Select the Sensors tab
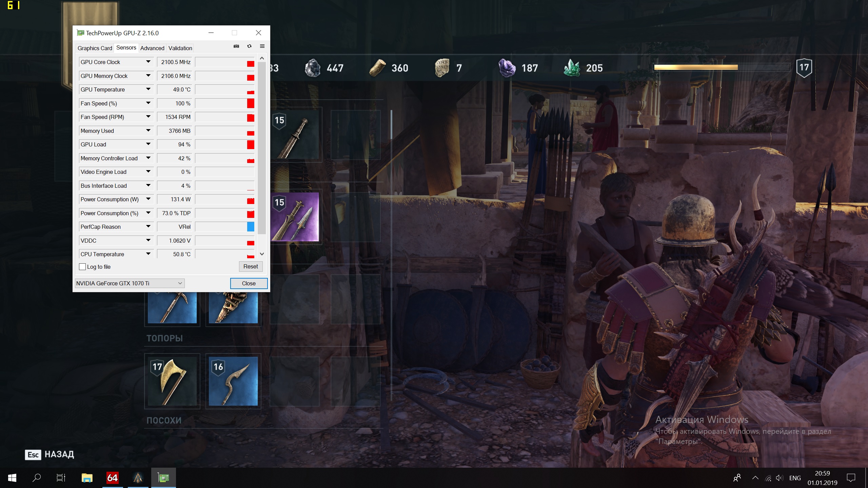Screen dimensions: 868x488 tap(126, 48)
